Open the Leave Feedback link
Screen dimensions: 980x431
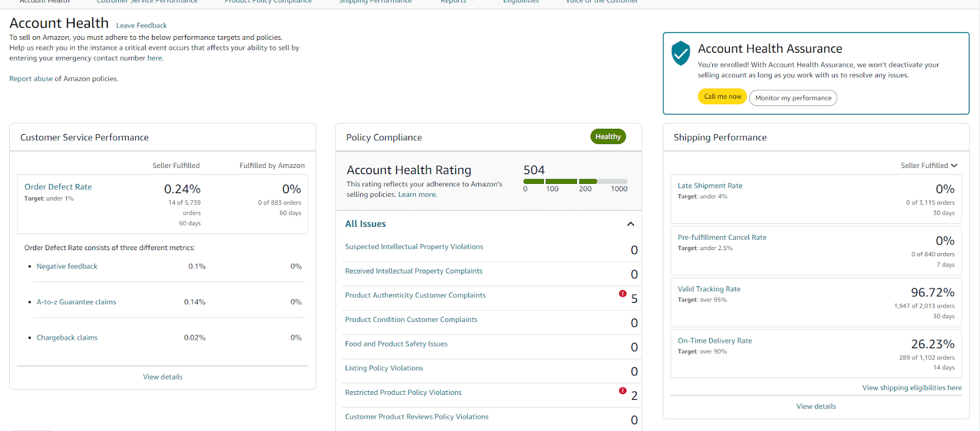tap(141, 26)
